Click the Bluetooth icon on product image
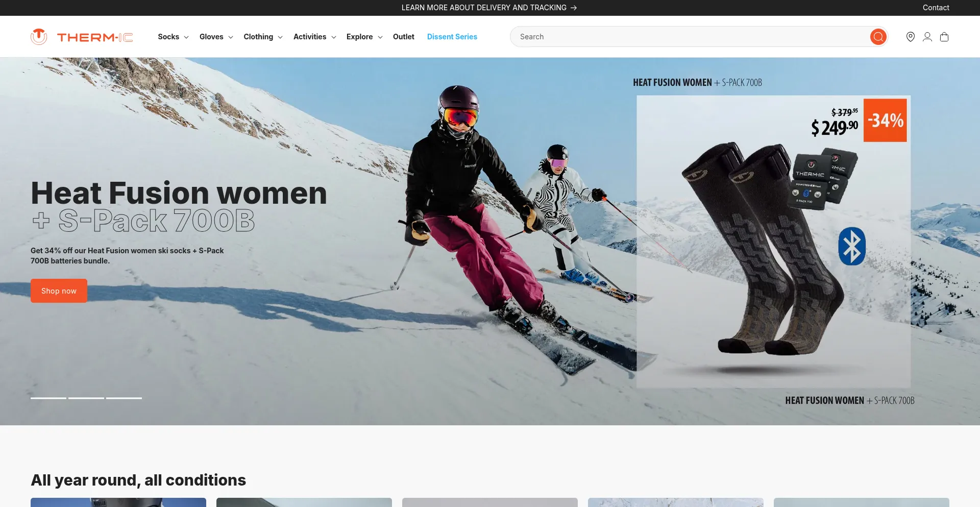 tap(851, 246)
